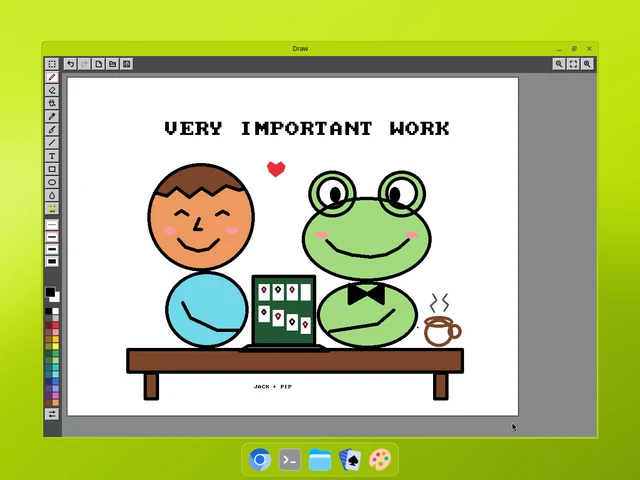Screen dimensions: 640x480
Task: Select the Ellipse shape tool
Action: (x=52, y=182)
